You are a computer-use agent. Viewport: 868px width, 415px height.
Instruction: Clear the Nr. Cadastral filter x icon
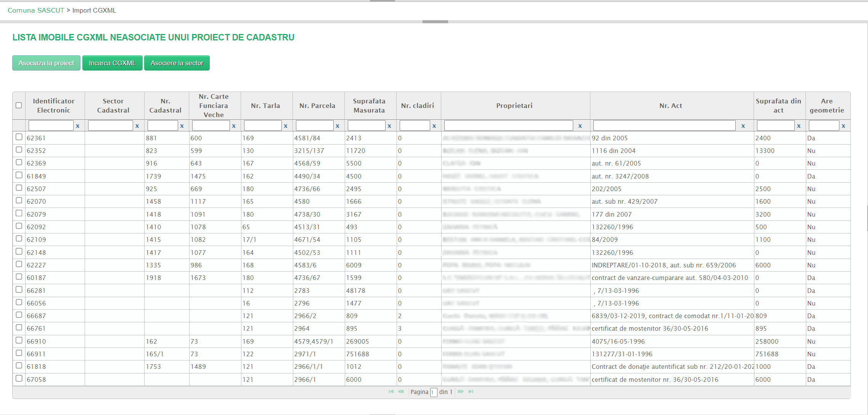[x=182, y=126]
